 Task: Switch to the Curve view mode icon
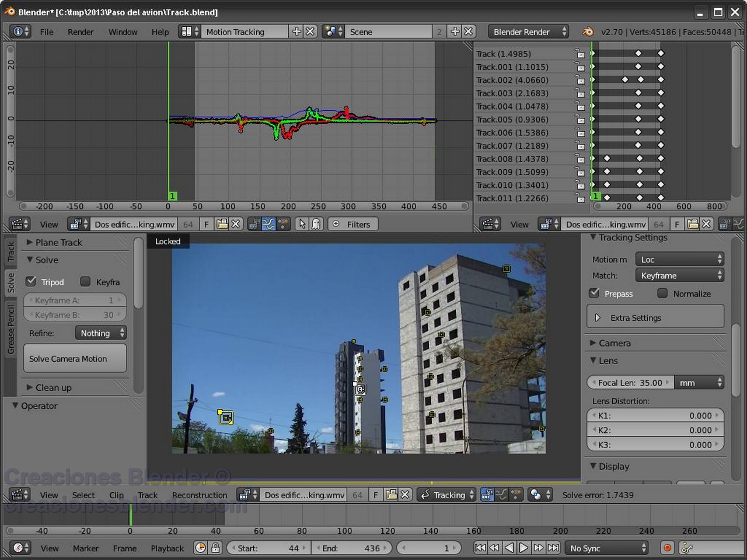[x=269, y=224]
